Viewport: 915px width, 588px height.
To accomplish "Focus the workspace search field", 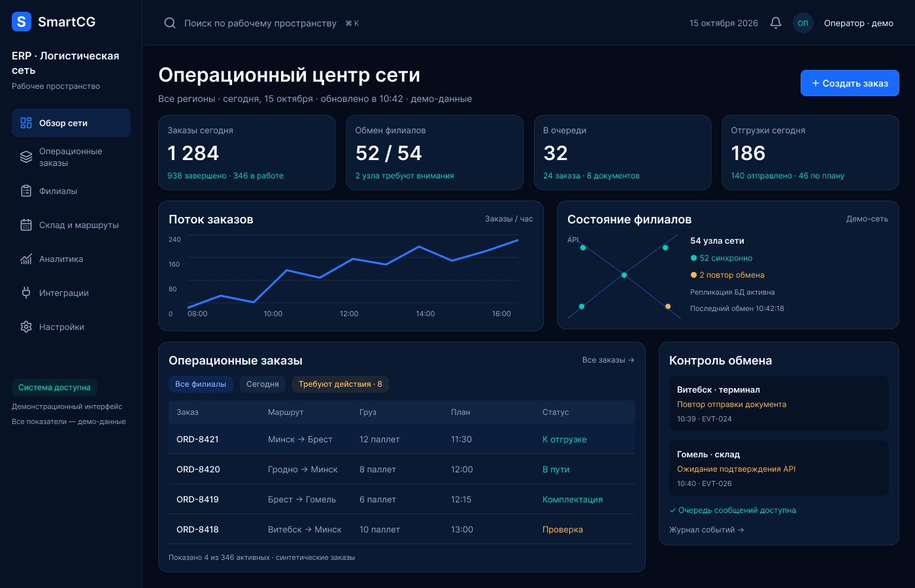I will (261, 23).
